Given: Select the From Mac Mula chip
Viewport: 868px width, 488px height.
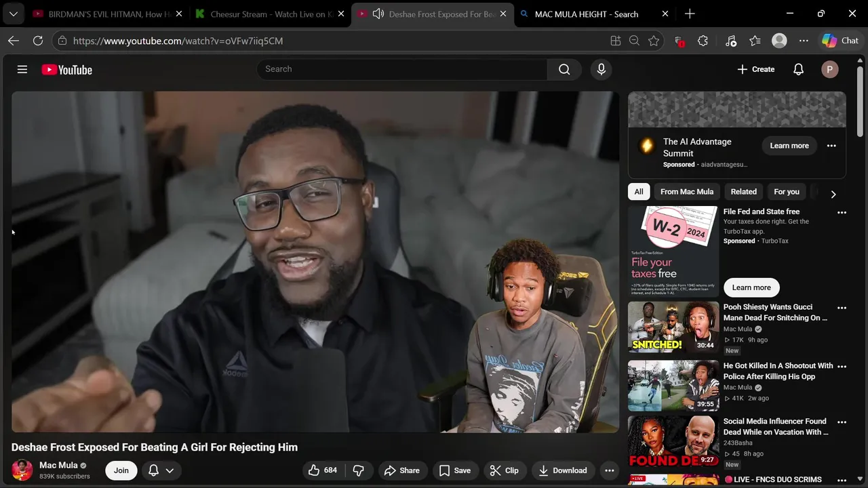Looking at the screenshot, I should point(687,192).
